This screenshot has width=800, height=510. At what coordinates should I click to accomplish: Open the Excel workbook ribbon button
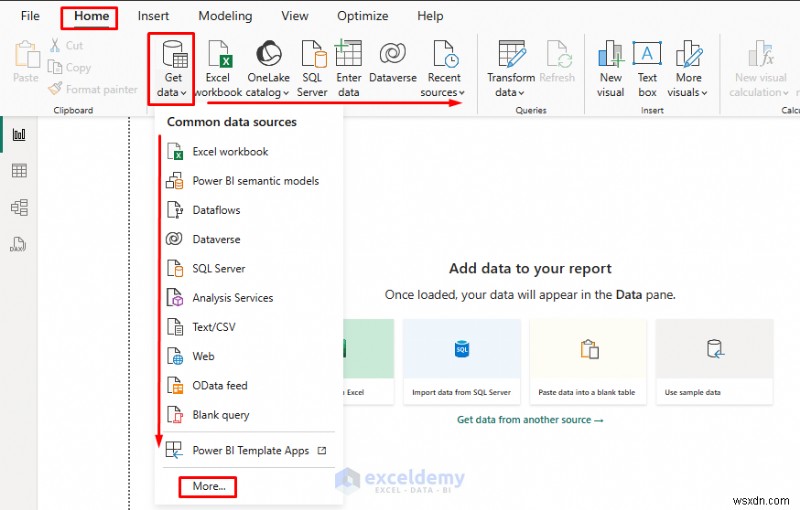(218, 69)
